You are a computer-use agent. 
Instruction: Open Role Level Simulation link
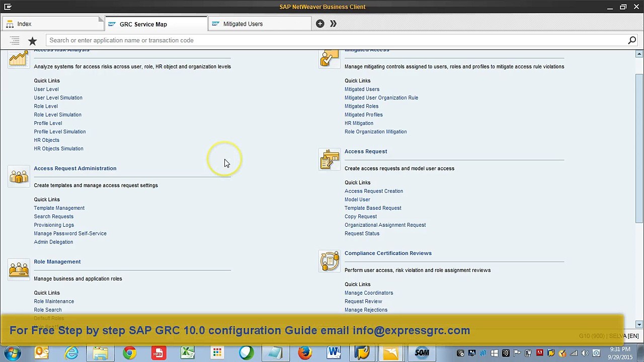[57, 115]
